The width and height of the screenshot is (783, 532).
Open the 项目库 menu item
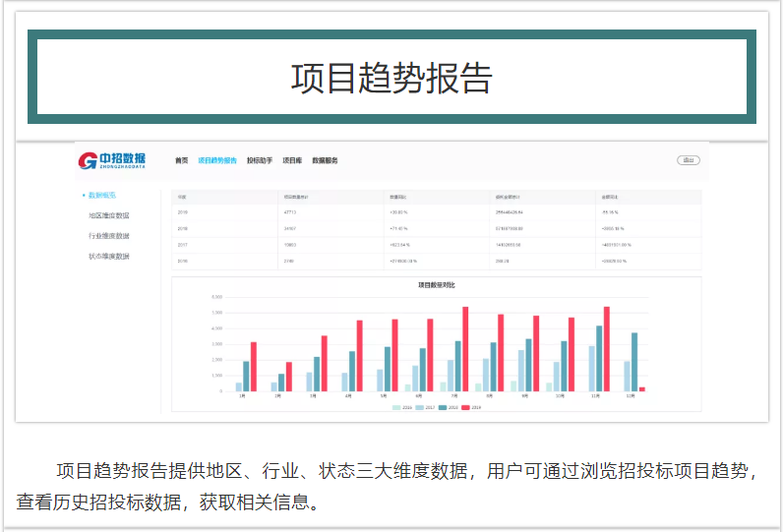[x=292, y=160]
